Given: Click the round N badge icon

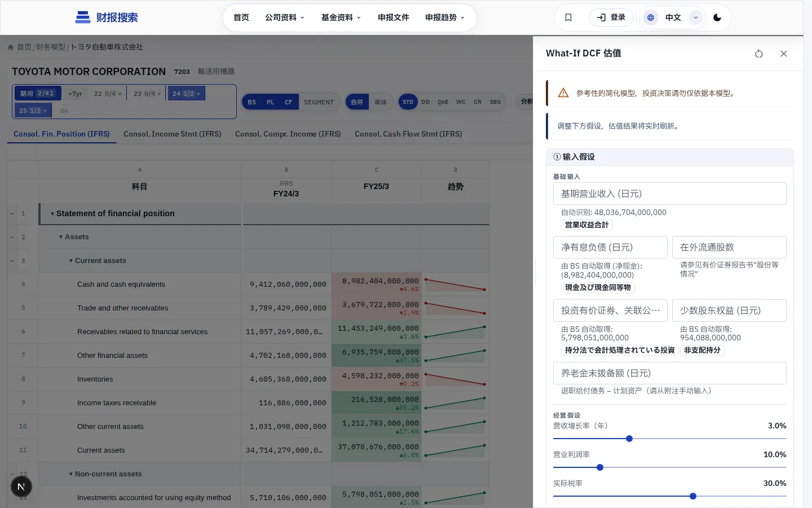Looking at the screenshot, I should (21, 487).
